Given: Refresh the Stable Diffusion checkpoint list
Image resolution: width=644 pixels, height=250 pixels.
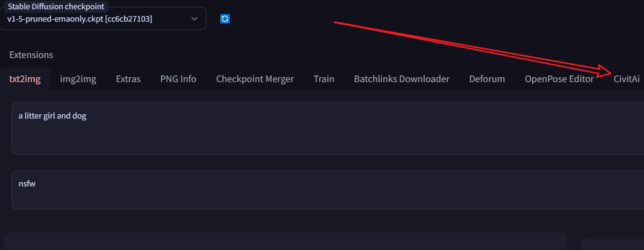Looking at the screenshot, I should (x=225, y=19).
